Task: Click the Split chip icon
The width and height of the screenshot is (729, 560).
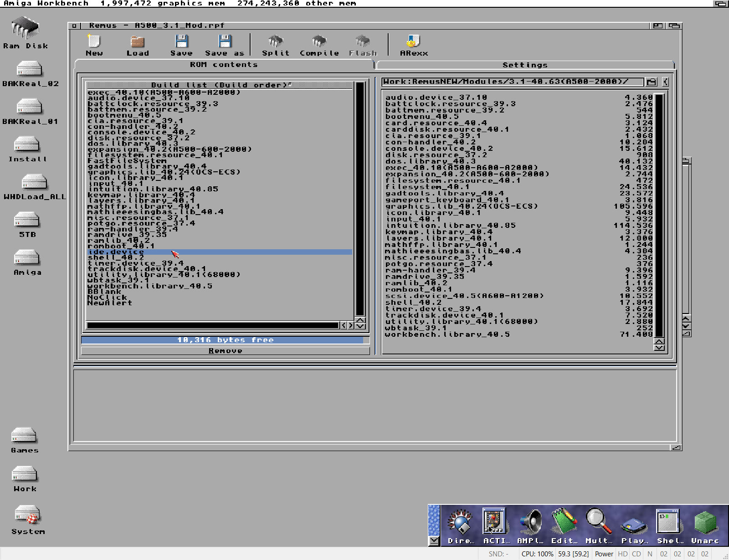Action: click(276, 45)
